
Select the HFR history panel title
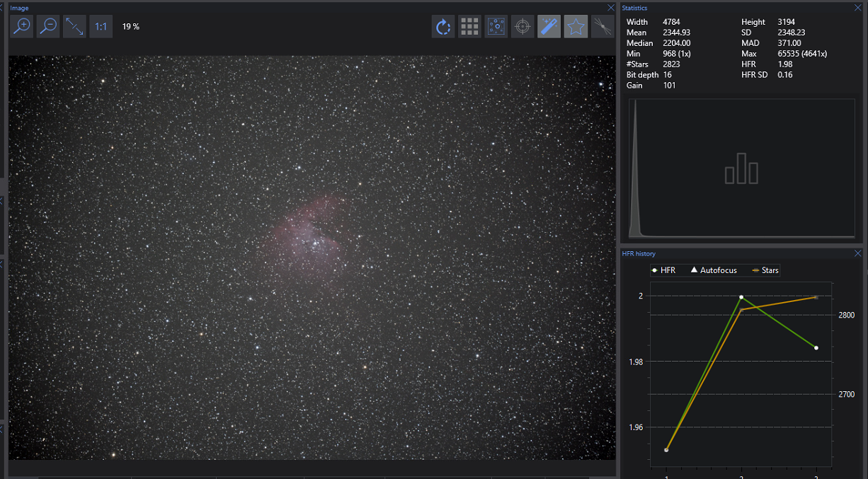(x=639, y=253)
